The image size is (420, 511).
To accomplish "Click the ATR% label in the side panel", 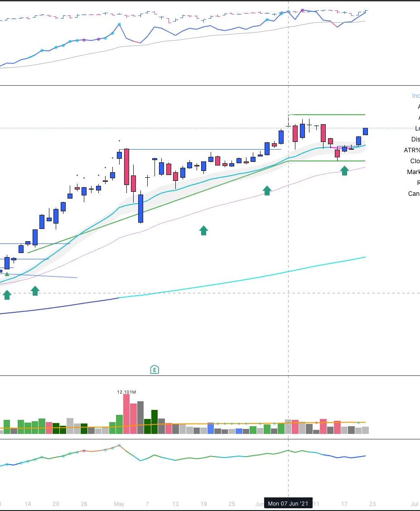I will [412, 150].
